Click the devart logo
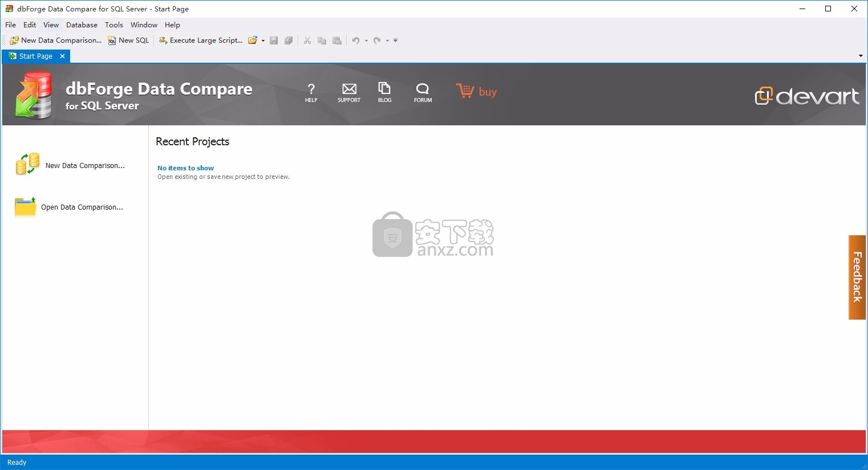Screen dimensions: 868x470 tap(807, 96)
